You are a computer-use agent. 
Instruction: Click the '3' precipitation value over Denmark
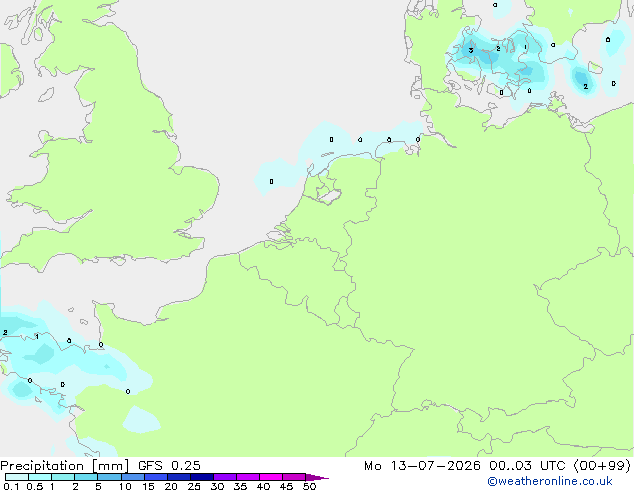pos(471,50)
